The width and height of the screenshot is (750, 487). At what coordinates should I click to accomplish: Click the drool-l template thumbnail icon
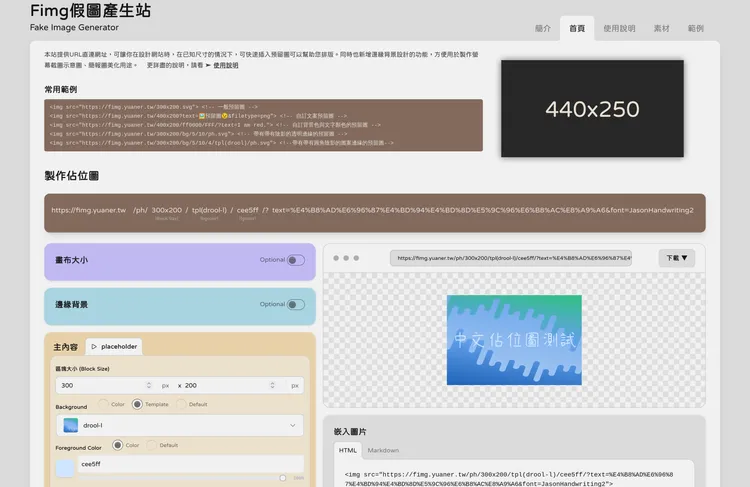coord(70,425)
